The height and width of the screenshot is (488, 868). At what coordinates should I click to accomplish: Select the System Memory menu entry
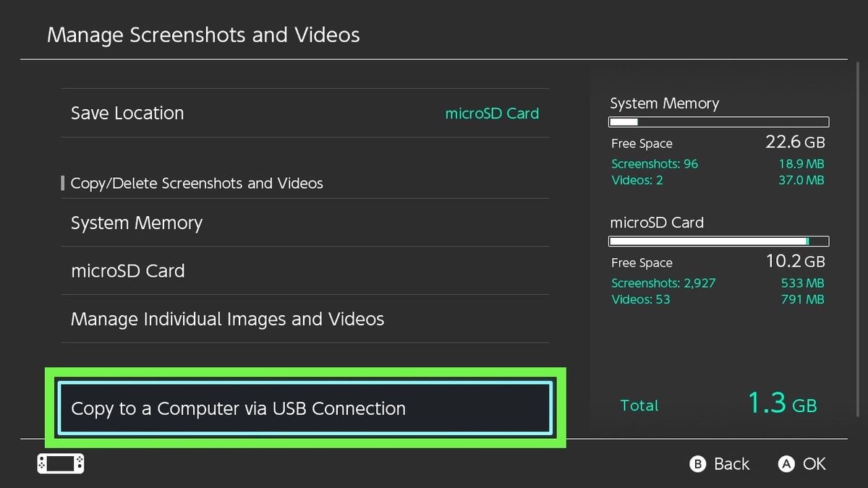pos(136,223)
